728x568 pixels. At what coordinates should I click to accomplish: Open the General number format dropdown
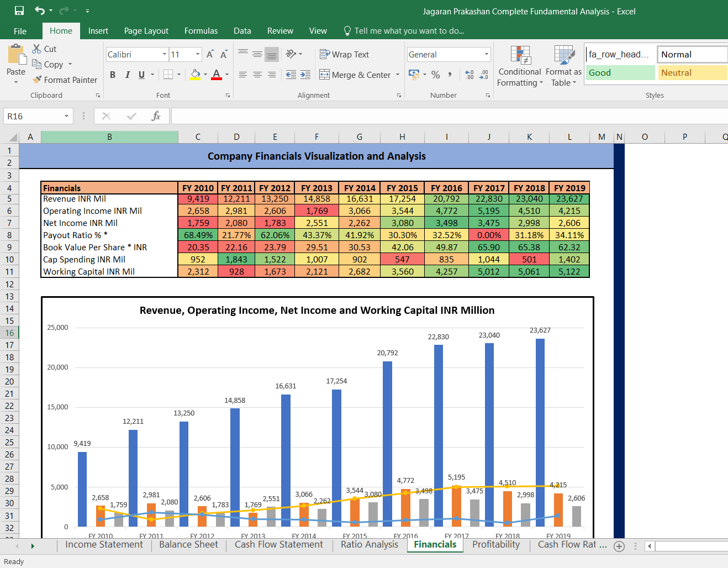487,54
